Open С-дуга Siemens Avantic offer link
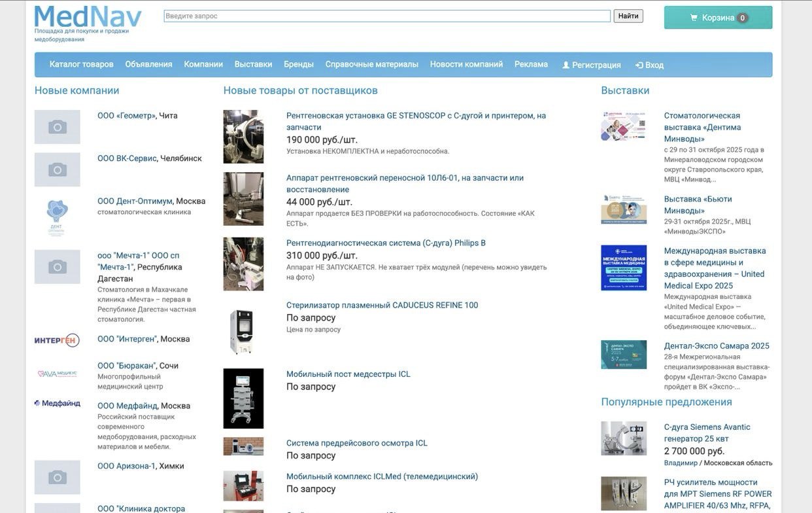812x513 pixels. click(707, 433)
